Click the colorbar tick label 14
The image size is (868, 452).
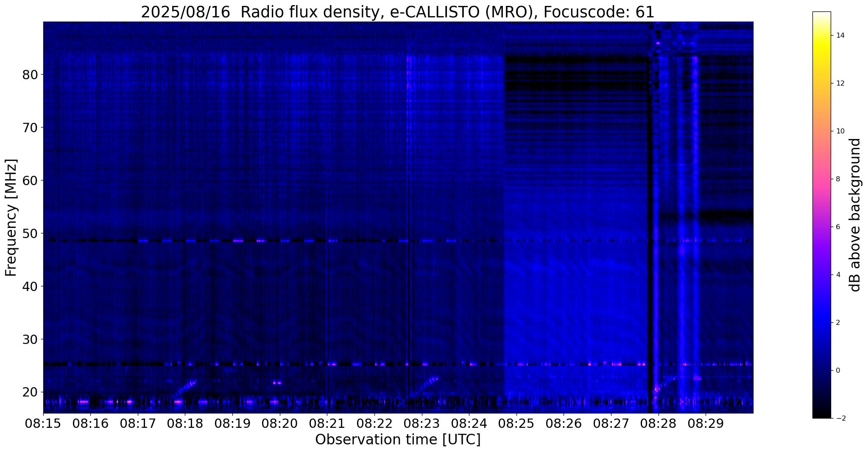(x=840, y=36)
